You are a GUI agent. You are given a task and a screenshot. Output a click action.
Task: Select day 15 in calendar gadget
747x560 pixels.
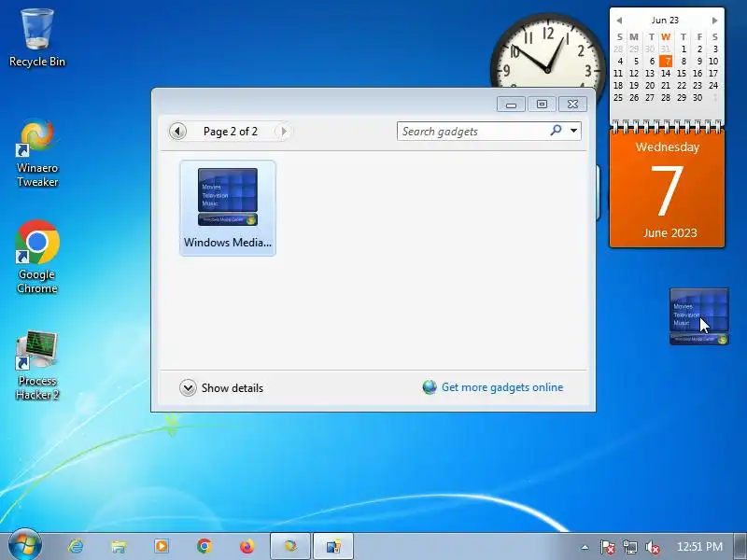click(x=682, y=74)
